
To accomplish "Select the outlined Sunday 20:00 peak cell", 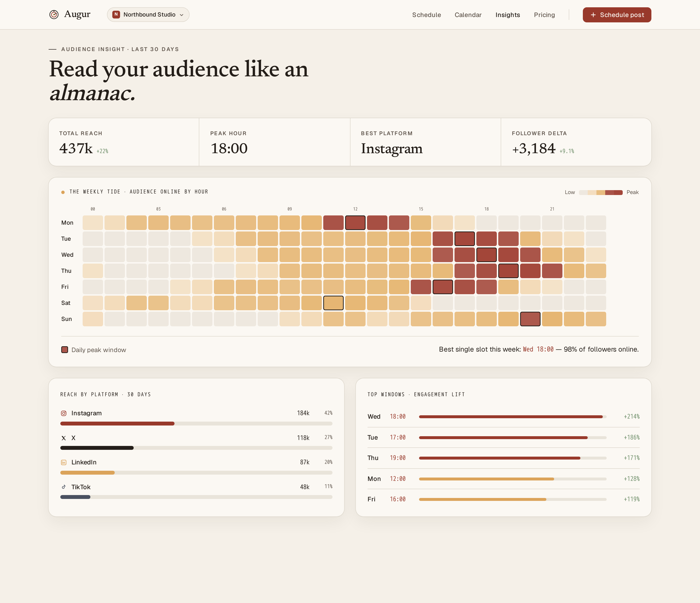I will pos(530,319).
